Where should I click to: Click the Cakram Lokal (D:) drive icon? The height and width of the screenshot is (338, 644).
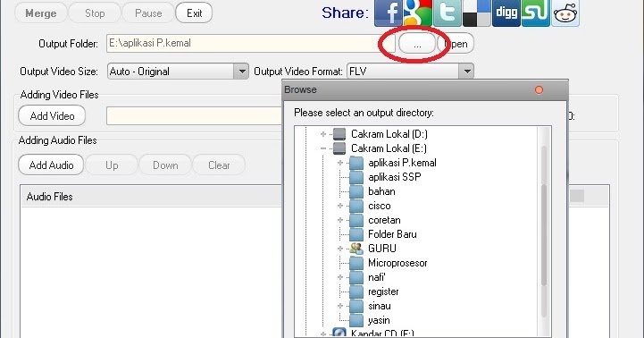click(339, 134)
